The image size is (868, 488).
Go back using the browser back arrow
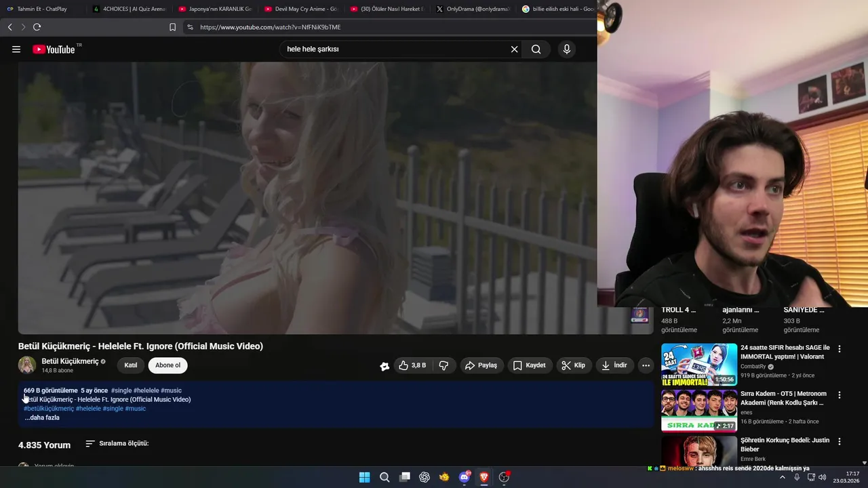[x=9, y=27]
